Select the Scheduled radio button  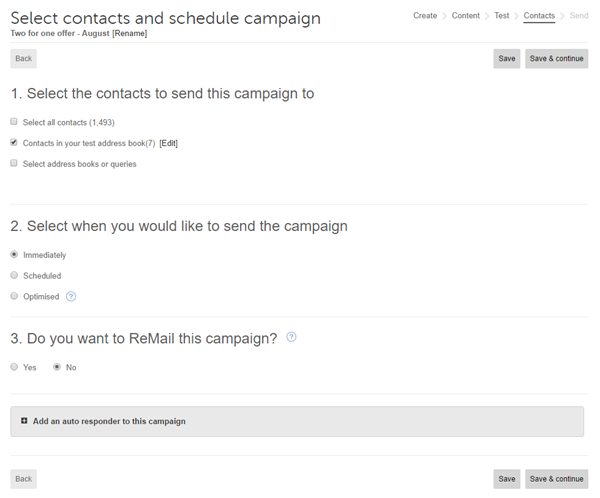pyautogui.click(x=14, y=275)
